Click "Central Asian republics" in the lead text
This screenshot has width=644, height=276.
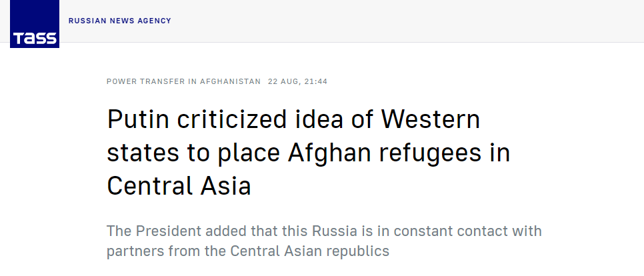(310, 251)
